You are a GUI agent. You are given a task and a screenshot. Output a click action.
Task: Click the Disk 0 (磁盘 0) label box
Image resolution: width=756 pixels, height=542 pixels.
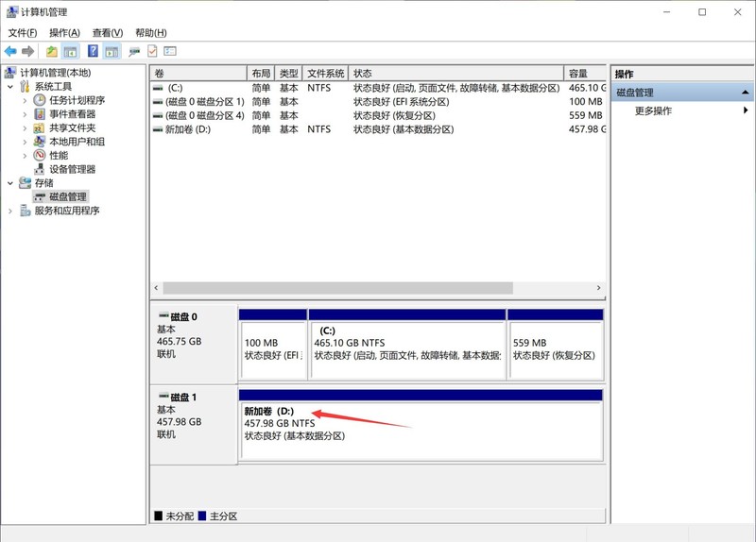click(194, 344)
